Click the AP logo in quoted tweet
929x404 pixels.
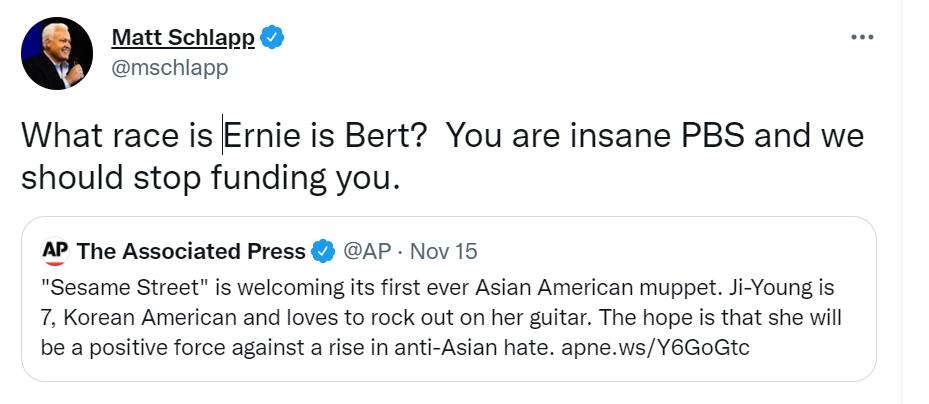pyautogui.click(x=54, y=250)
